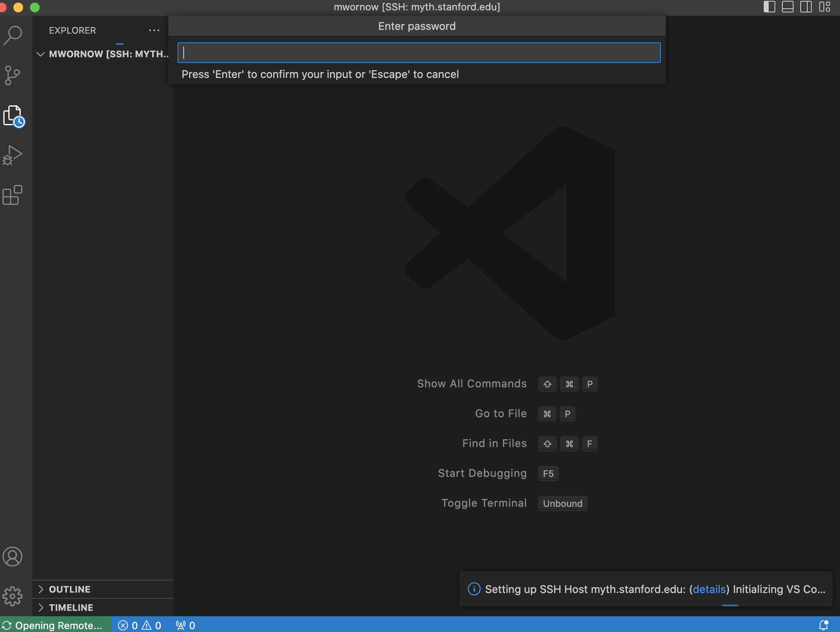The image size is (840, 632).
Task: Click the Toggle Terminal shortcut text
Action: click(484, 503)
